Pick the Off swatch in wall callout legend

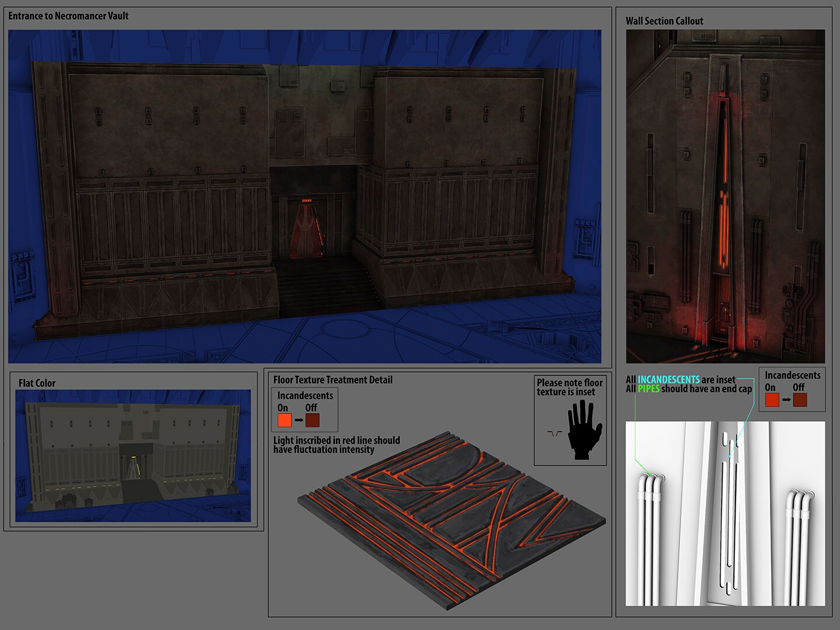[x=800, y=400]
